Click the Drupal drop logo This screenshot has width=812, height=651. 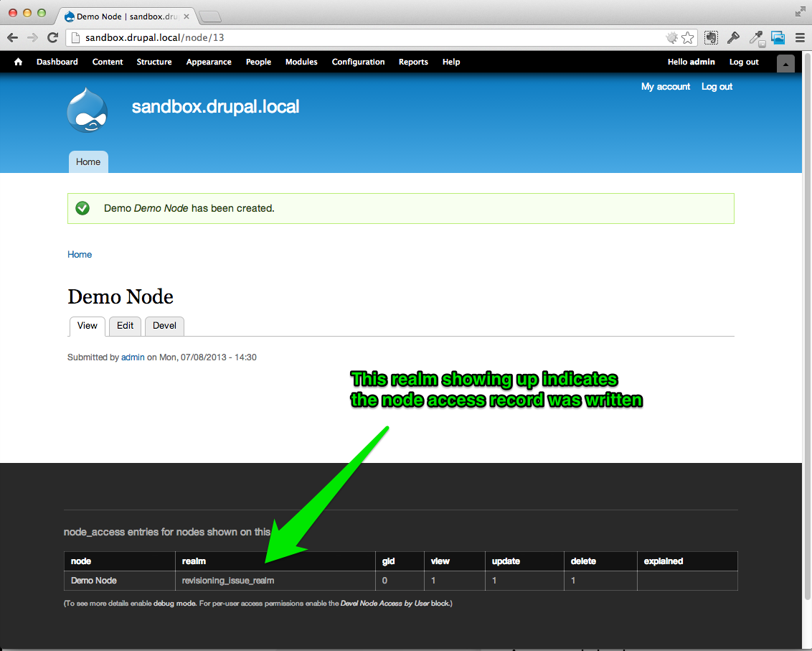pyautogui.click(x=87, y=110)
